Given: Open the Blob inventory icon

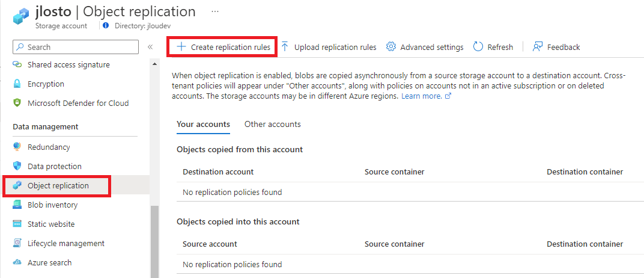Looking at the screenshot, I should (x=17, y=205).
